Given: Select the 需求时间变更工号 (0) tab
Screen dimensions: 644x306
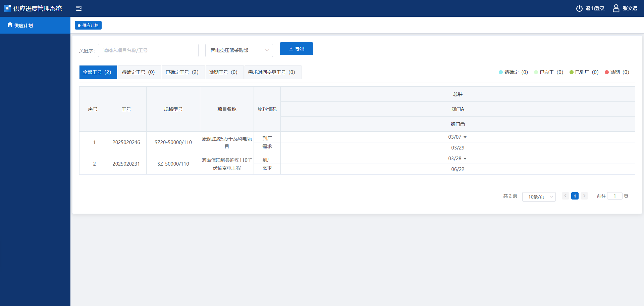Looking at the screenshot, I should (273, 72).
